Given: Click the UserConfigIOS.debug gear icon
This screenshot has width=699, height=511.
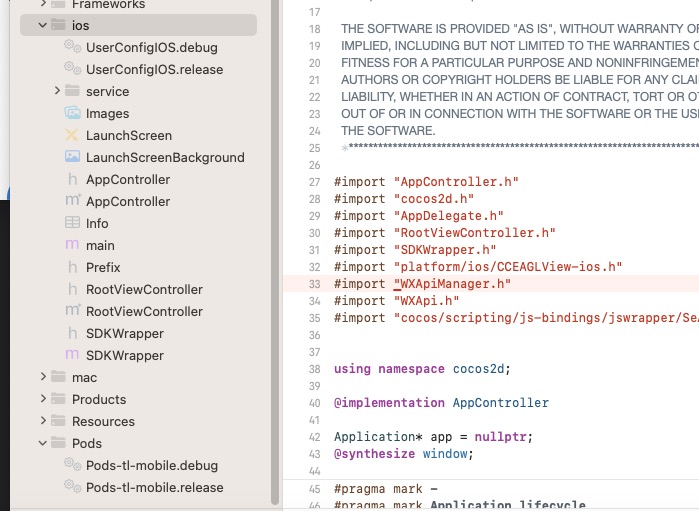Looking at the screenshot, I should tap(72, 47).
